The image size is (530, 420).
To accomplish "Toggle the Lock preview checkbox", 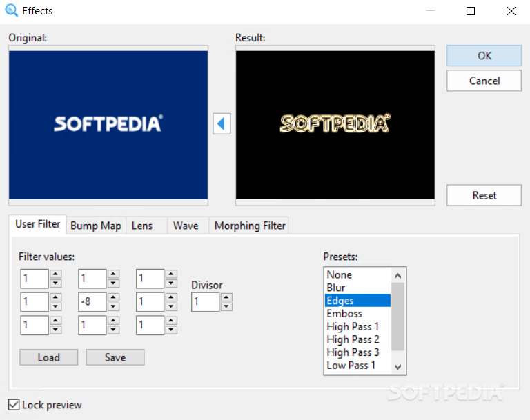I will (x=14, y=404).
